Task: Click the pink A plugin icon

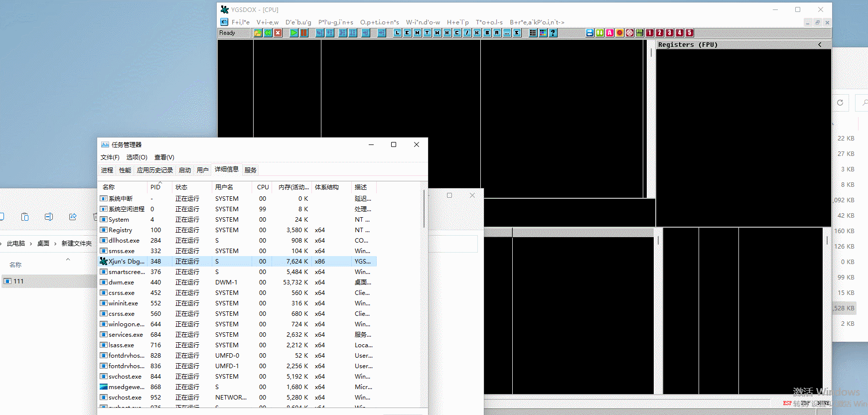Action: click(x=610, y=33)
